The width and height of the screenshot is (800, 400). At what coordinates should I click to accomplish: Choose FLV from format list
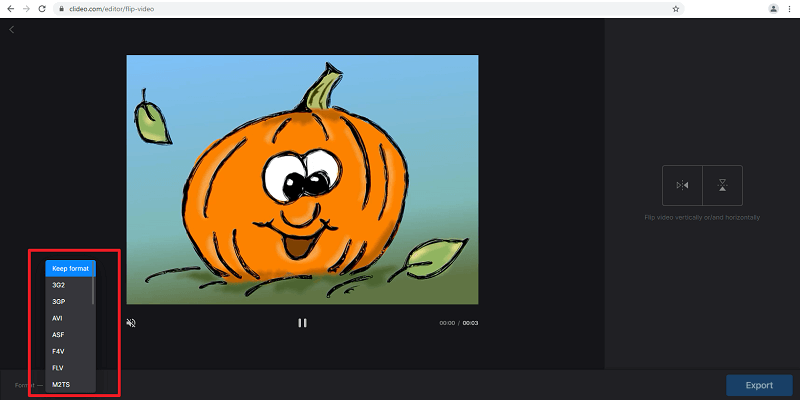[x=68, y=368]
